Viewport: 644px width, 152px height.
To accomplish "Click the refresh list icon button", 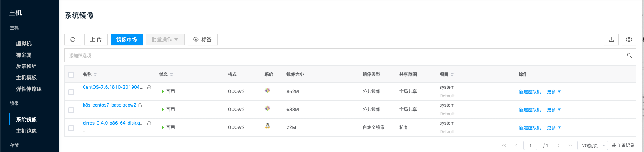I will coord(73,40).
